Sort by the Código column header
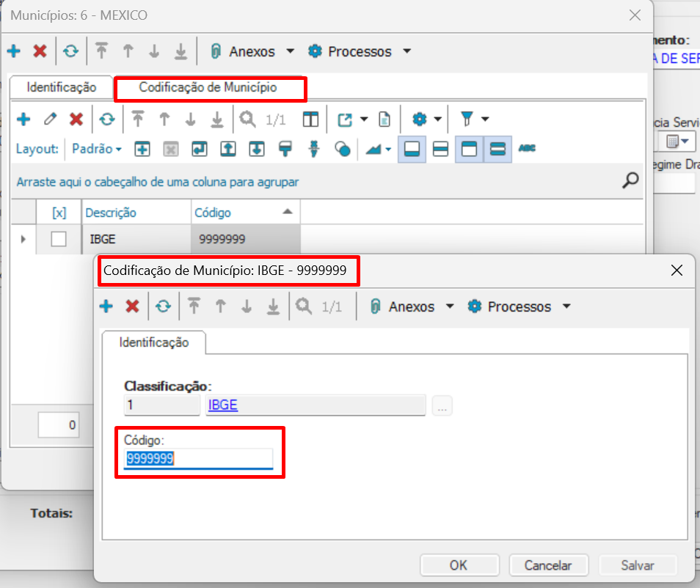The image size is (700, 588). click(x=246, y=213)
